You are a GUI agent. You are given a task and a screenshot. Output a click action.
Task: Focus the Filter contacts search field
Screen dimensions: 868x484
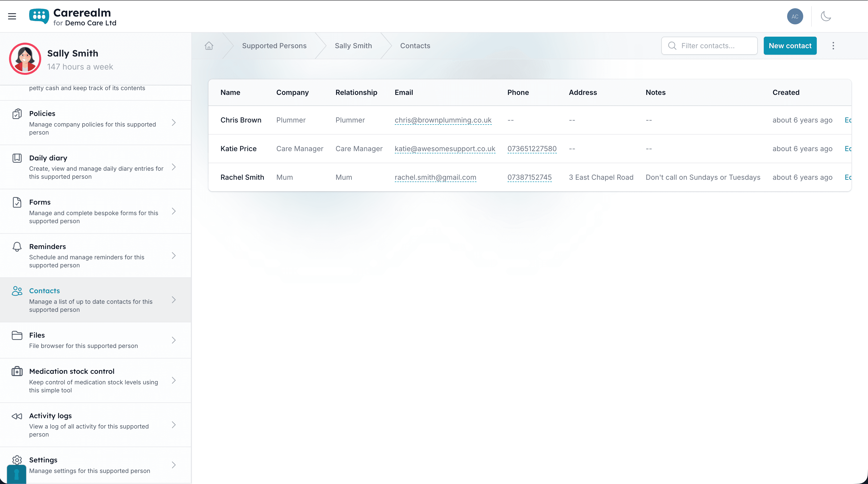click(x=709, y=46)
